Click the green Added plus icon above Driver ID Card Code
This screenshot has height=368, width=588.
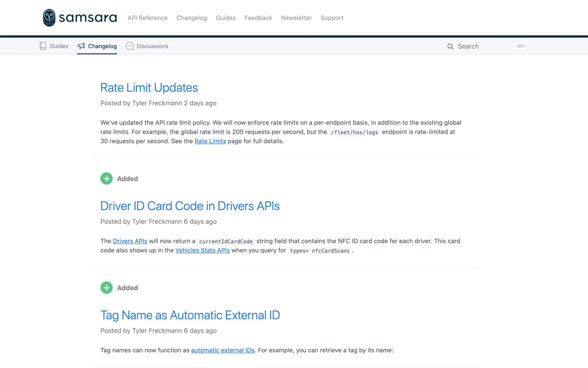[x=106, y=179]
